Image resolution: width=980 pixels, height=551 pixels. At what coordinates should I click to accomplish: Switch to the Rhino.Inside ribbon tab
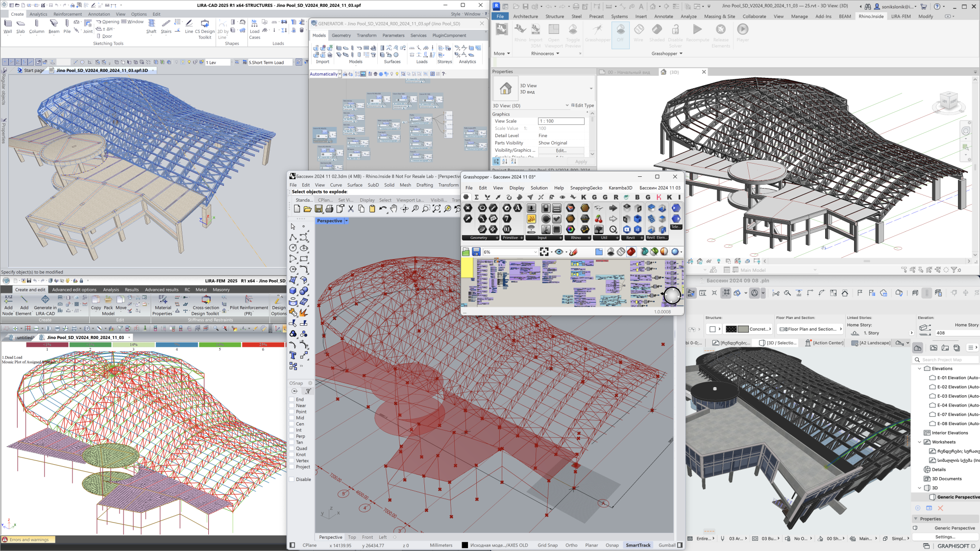click(x=871, y=16)
